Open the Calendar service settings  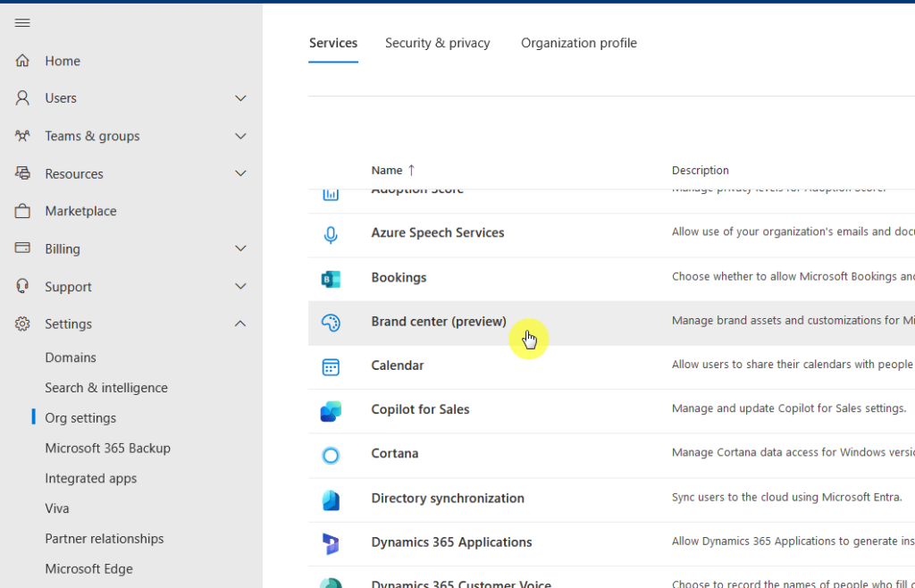pos(398,365)
